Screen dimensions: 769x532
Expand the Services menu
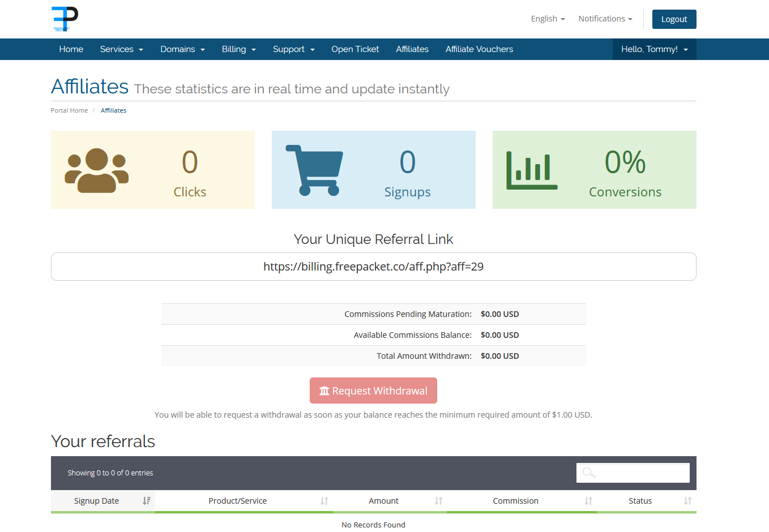pos(121,49)
